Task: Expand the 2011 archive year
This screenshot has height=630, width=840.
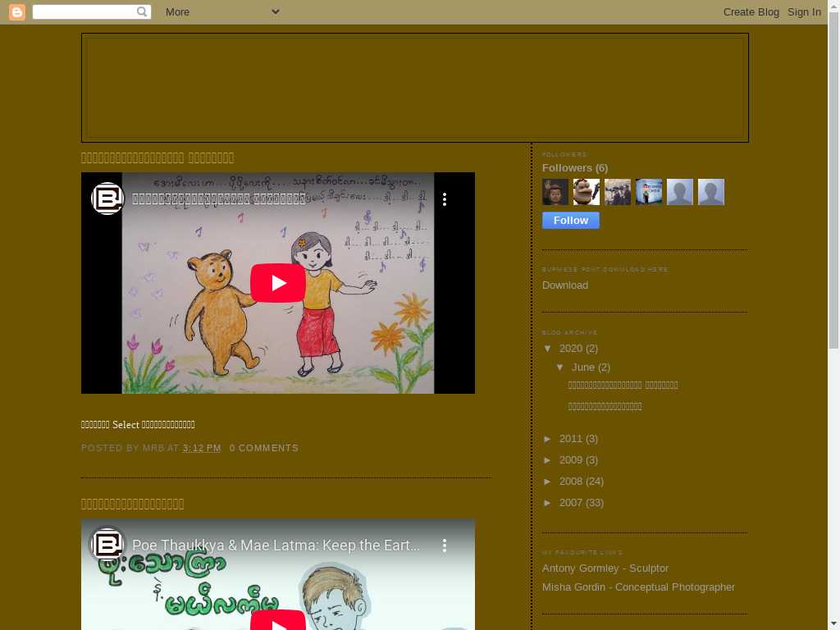Action: pos(547,439)
